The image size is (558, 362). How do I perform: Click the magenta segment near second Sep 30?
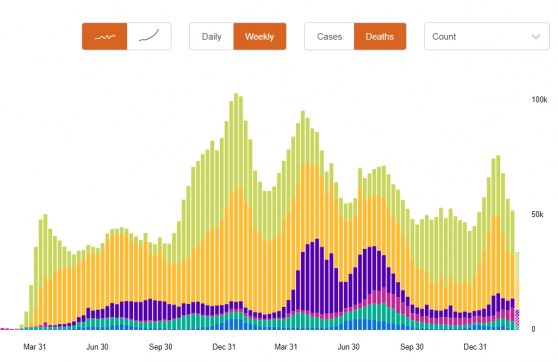413,317
